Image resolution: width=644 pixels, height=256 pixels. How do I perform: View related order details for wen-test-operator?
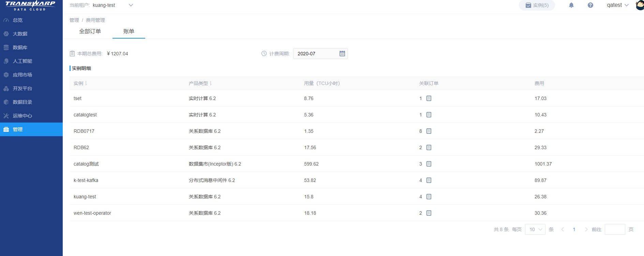pyautogui.click(x=429, y=213)
